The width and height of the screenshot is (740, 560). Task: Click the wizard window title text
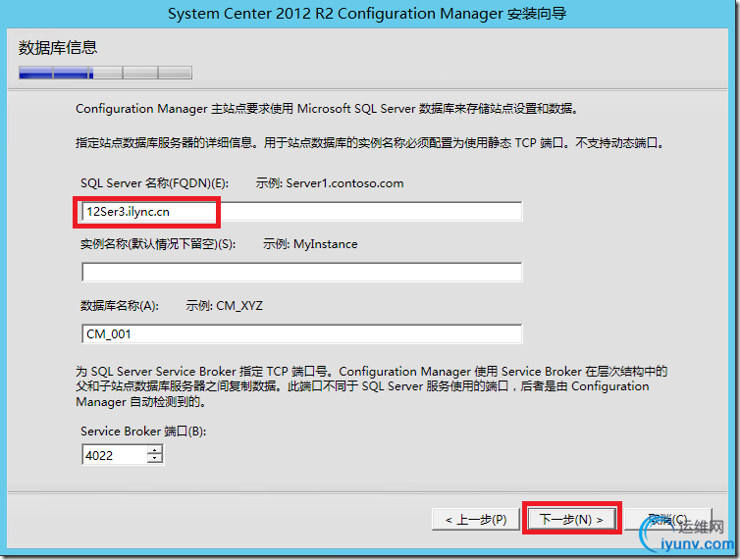click(367, 14)
